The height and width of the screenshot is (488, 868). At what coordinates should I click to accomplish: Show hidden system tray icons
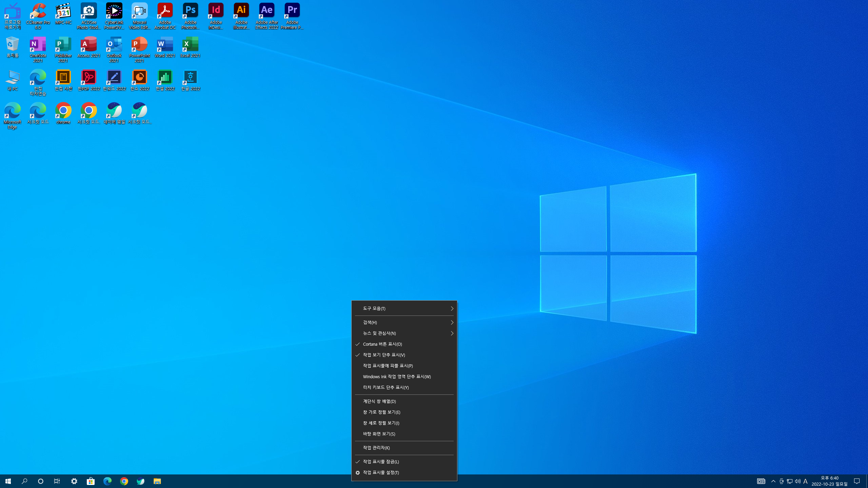pyautogui.click(x=773, y=481)
